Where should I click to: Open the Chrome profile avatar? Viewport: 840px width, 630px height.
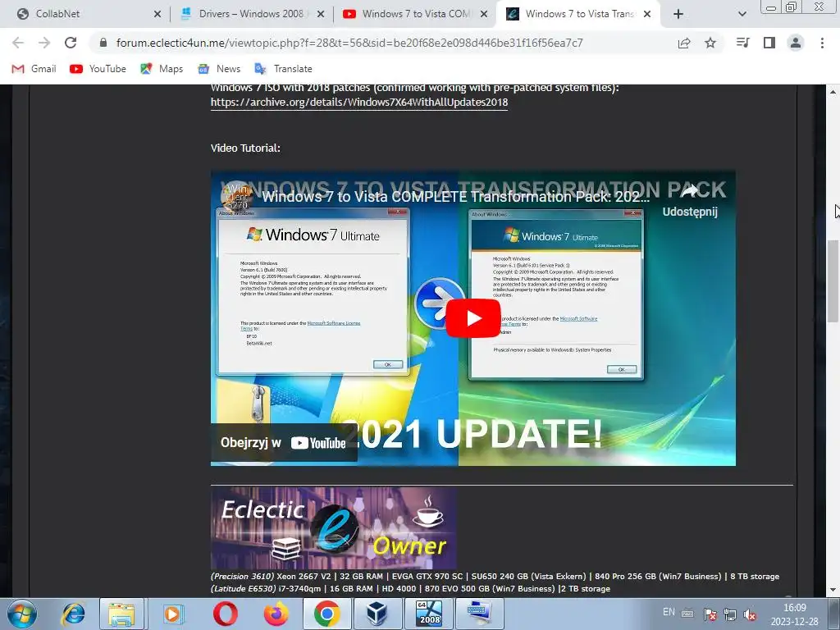[x=796, y=43]
